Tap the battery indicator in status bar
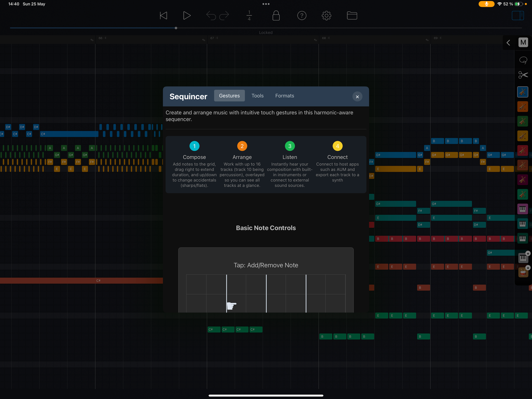Image resolution: width=532 pixels, height=399 pixels. (x=519, y=4)
